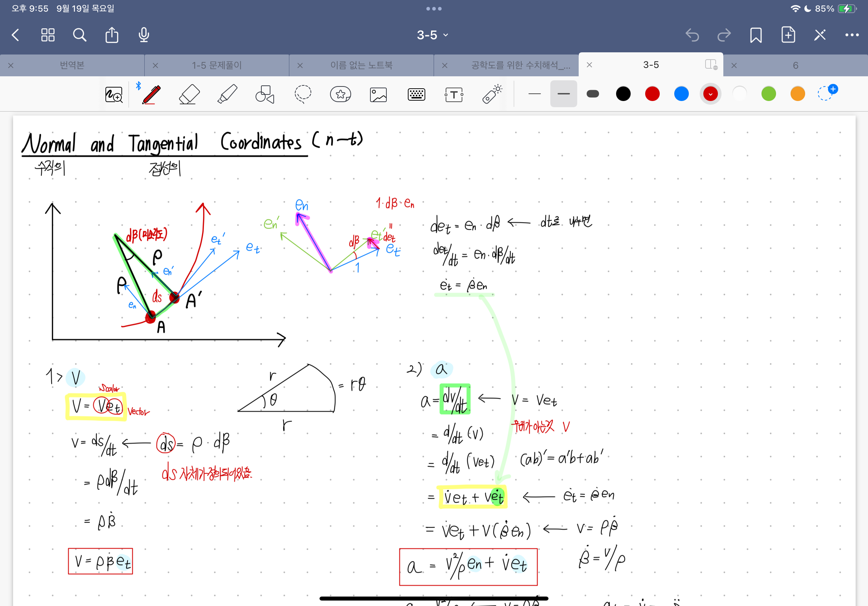This screenshot has width=868, height=606.
Task: Switch to the 1-5 문제풀이 tab
Action: [x=216, y=65]
